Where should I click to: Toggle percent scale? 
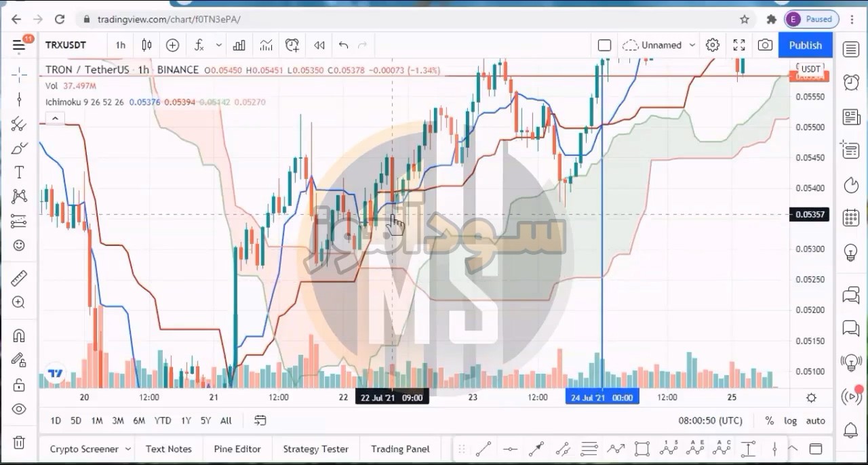pos(769,421)
